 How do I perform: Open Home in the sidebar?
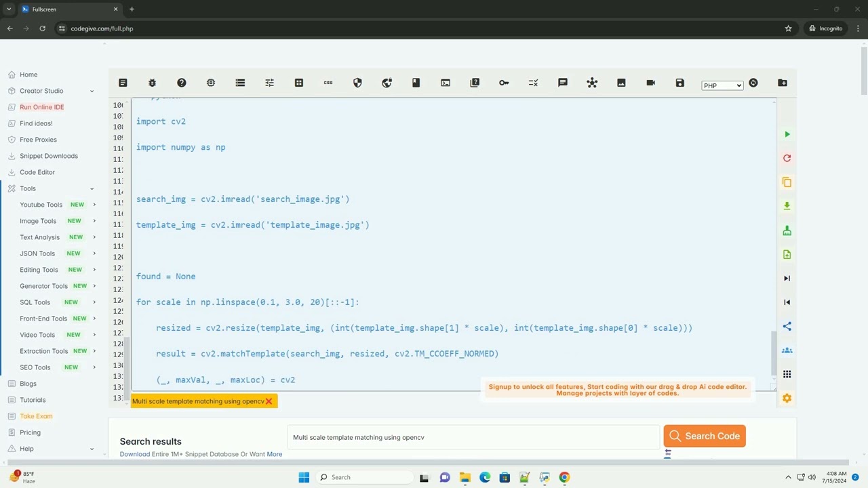click(28, 75)
